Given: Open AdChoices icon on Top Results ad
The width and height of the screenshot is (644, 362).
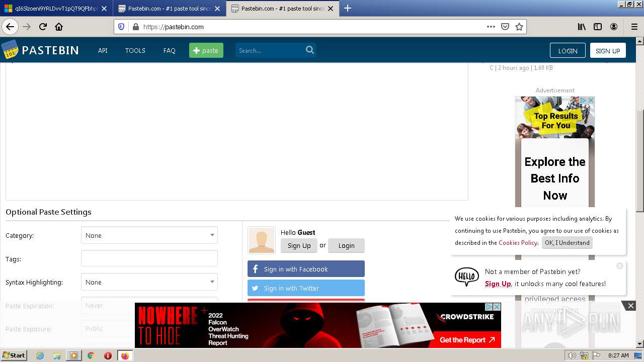Looking at the screenshot, I should pos(584,101).
